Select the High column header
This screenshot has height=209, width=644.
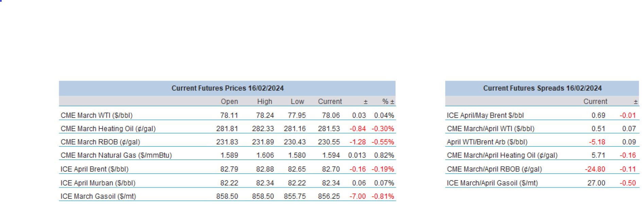click(264, 102)
